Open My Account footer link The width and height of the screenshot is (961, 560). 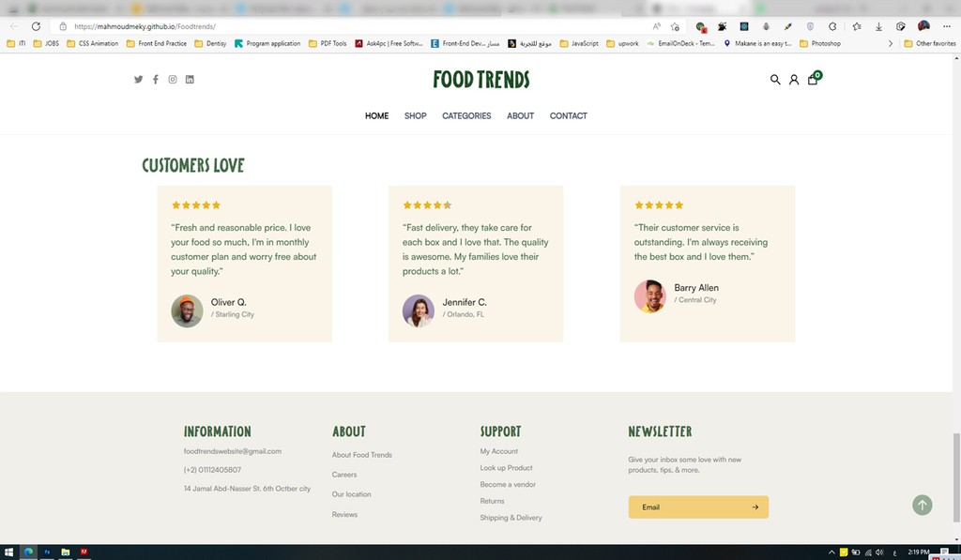[x=499, y=451]
